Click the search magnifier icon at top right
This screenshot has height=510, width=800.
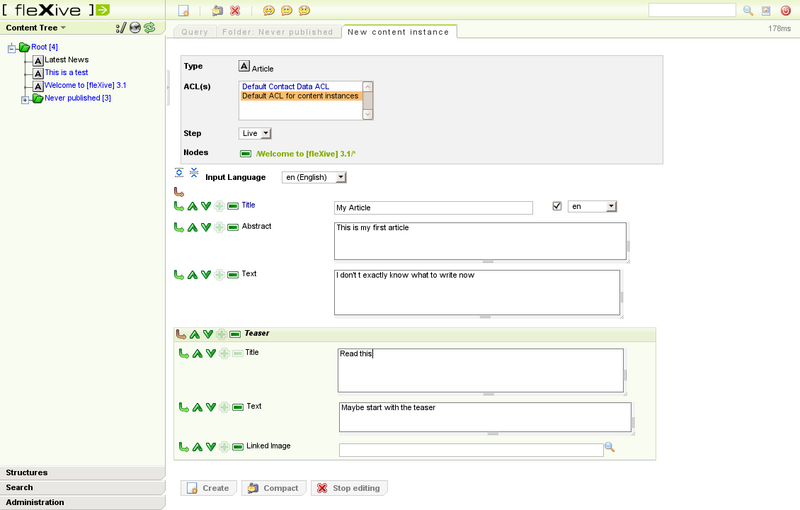tap(747, 10)
